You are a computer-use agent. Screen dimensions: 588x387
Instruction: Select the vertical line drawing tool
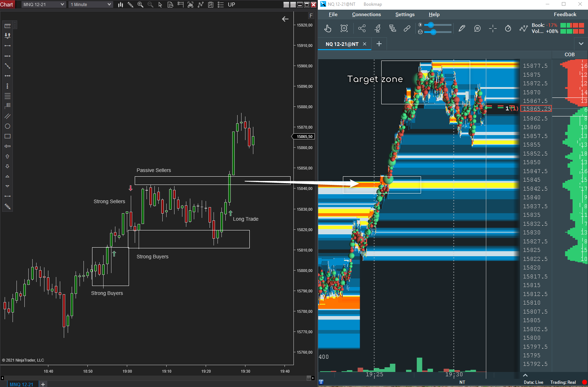(x=7, y=86)
